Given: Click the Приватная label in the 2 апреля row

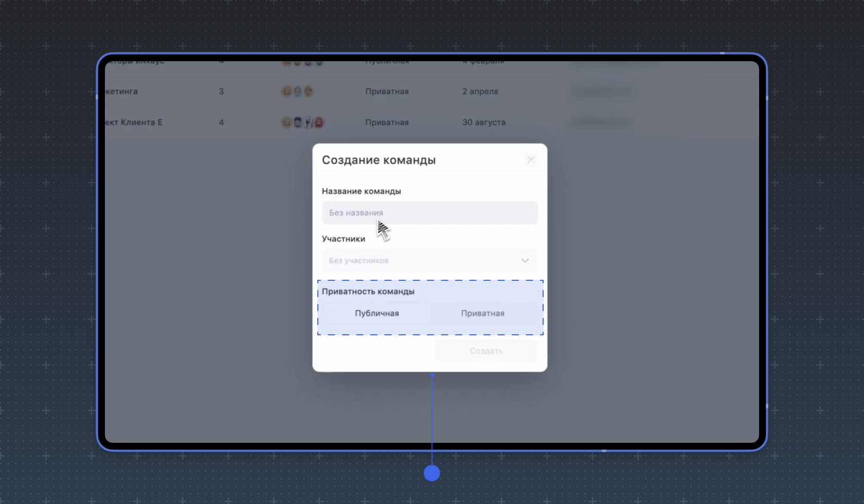Looking at the screenshot, I should coord(387,91).
